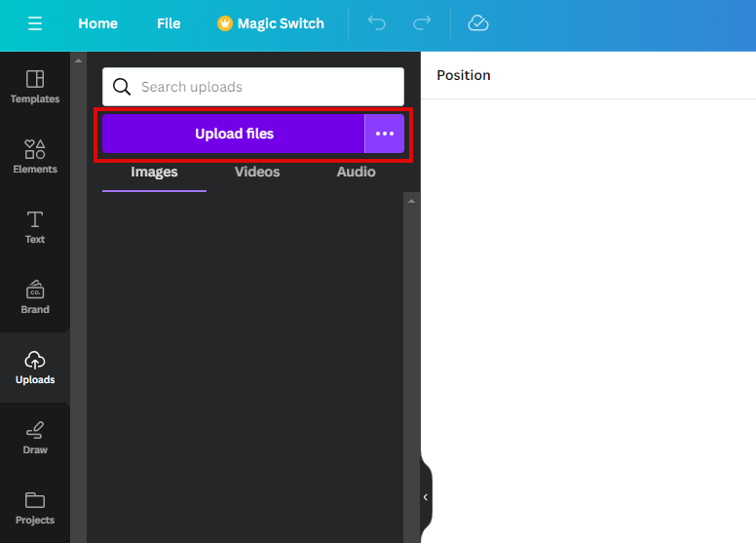
Task: Focus the Search uploads field
Action: pos(253,87)
